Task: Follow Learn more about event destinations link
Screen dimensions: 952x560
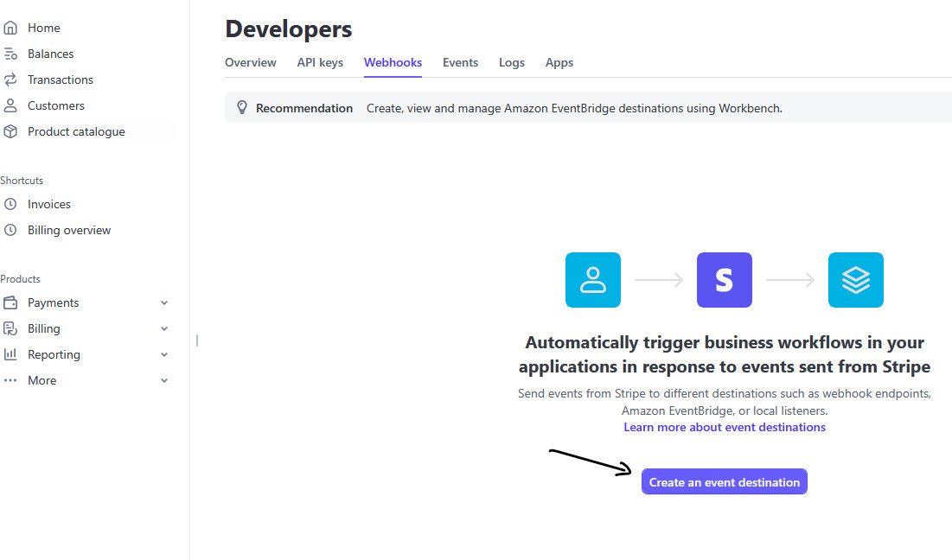Action: (725, 427)
